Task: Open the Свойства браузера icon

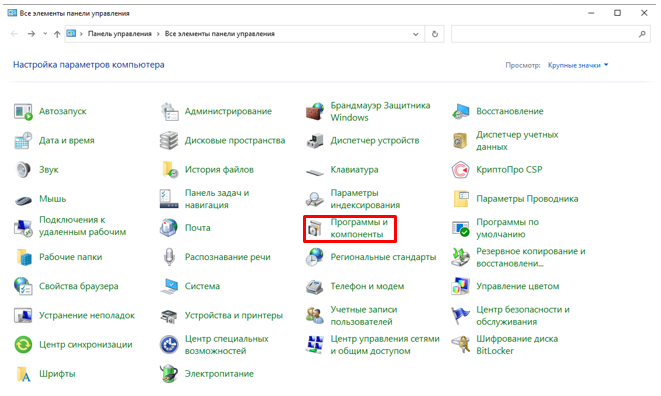Action: point(23,286)
